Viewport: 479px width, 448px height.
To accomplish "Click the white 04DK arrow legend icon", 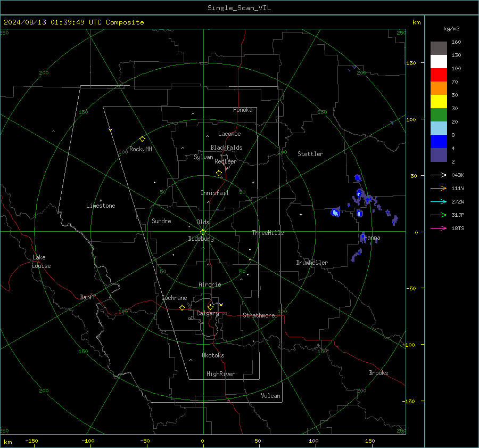I will (x=439, y=175).
